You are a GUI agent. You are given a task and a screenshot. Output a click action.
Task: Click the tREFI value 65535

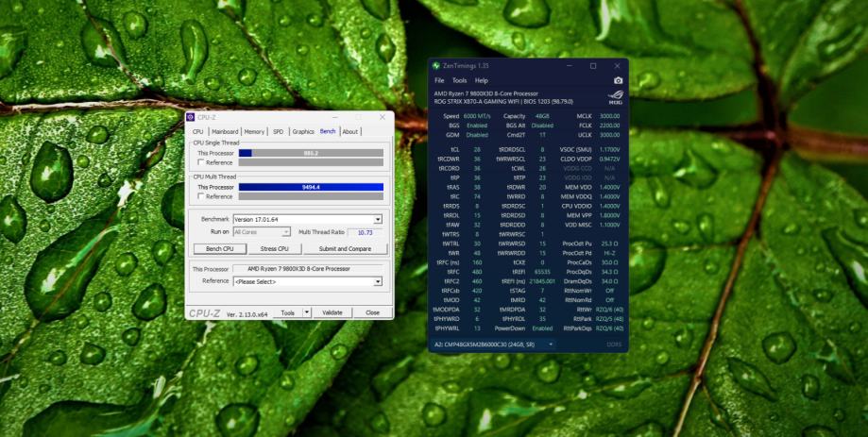pos(542,272)
